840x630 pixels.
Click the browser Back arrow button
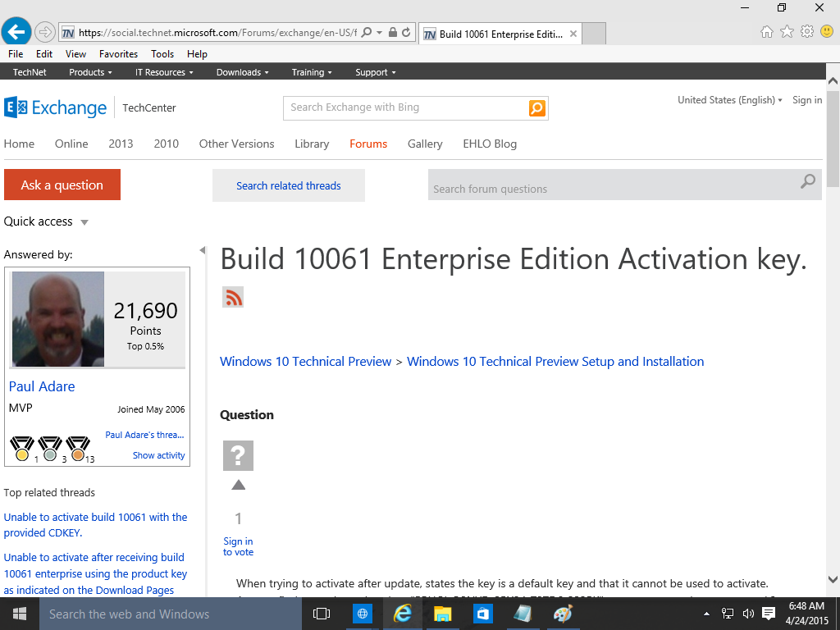pyautogui.click(x=16, y=32)
